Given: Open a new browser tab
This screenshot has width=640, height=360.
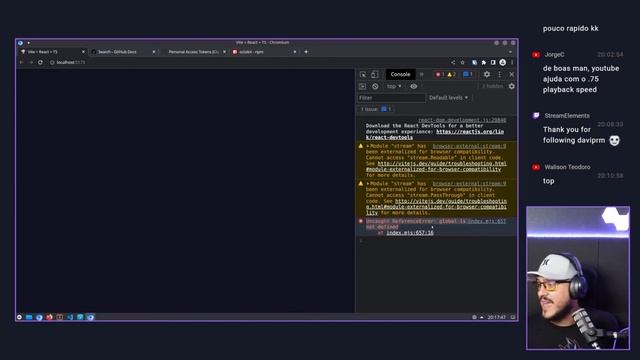Looking at the screenshot, I should [306, 52].
